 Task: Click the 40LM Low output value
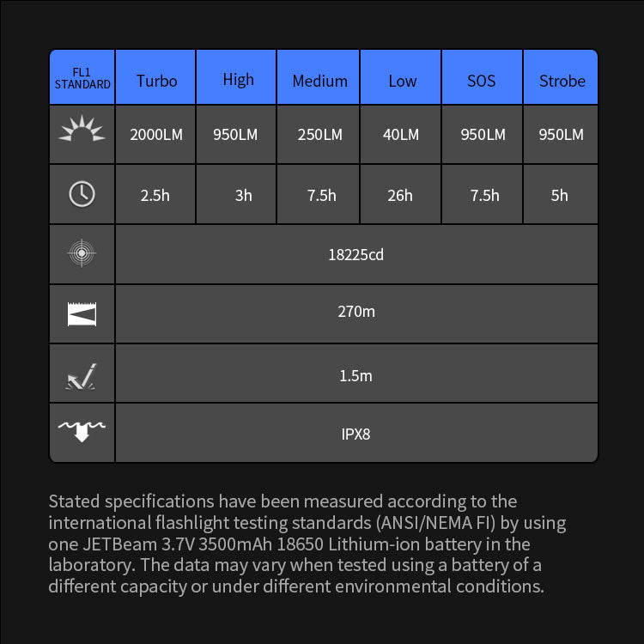point(402,135)
